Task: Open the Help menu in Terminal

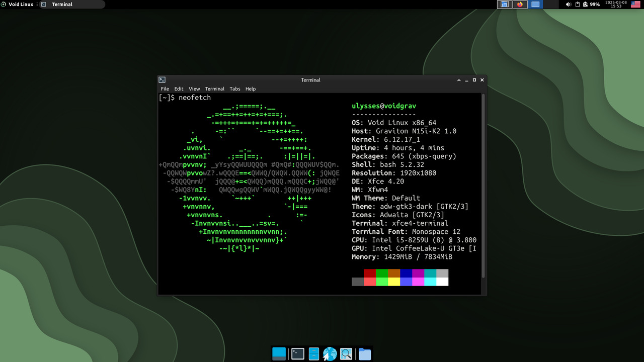Action: (251, 89)
